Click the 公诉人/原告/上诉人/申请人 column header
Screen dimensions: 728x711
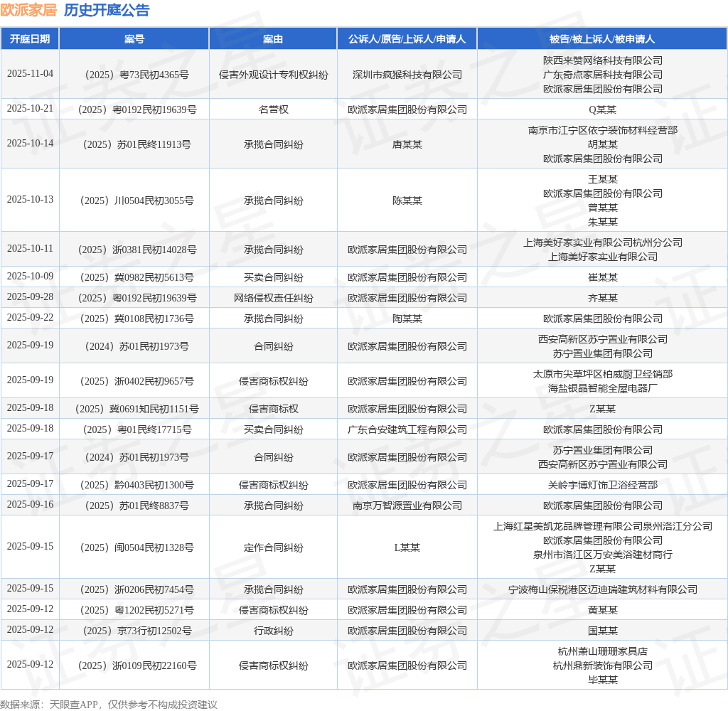(x=407, y=39)
